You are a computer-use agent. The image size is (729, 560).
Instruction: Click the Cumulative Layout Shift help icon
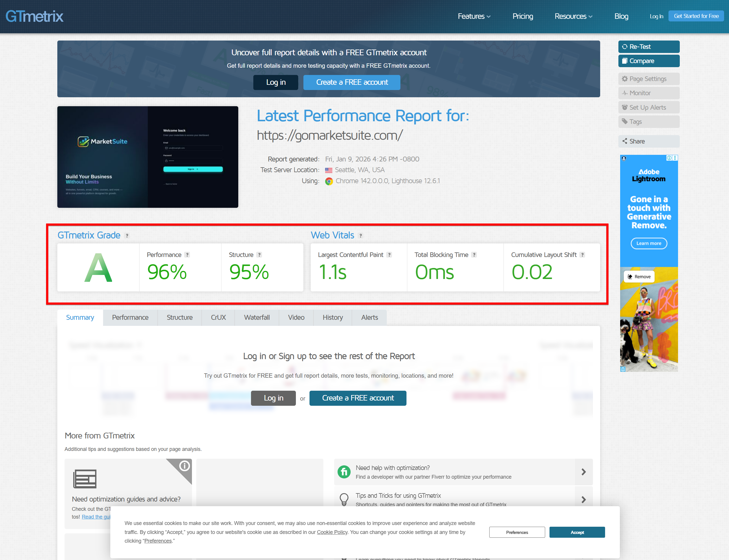[x=582, y=255]
